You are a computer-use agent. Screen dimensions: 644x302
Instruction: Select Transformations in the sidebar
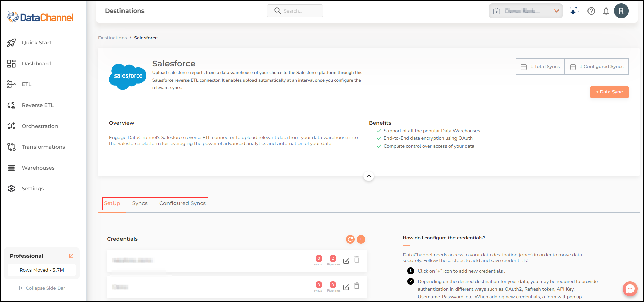[x=43, y=147]
